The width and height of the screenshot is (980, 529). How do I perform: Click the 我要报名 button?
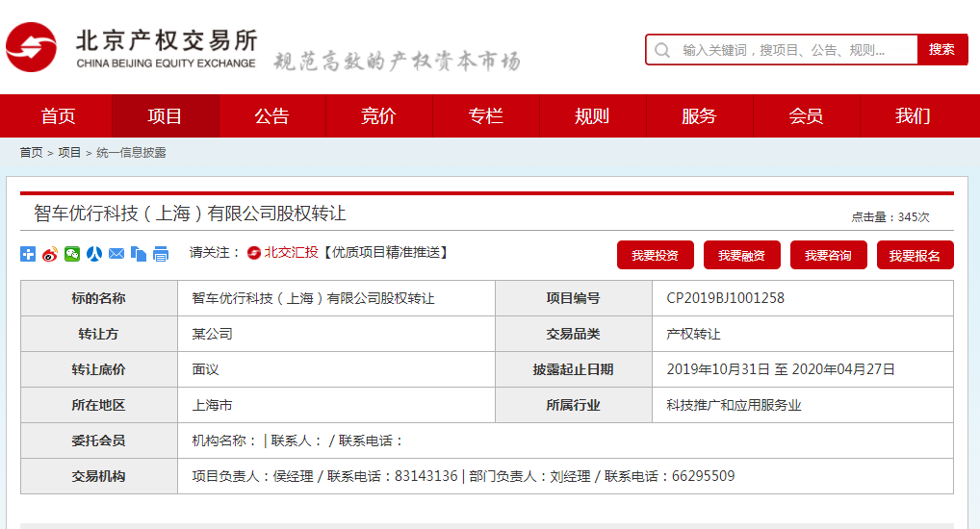point(915,255)
